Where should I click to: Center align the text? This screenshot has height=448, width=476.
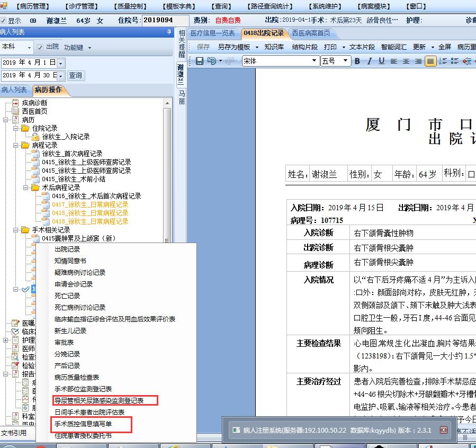point(406,61)
